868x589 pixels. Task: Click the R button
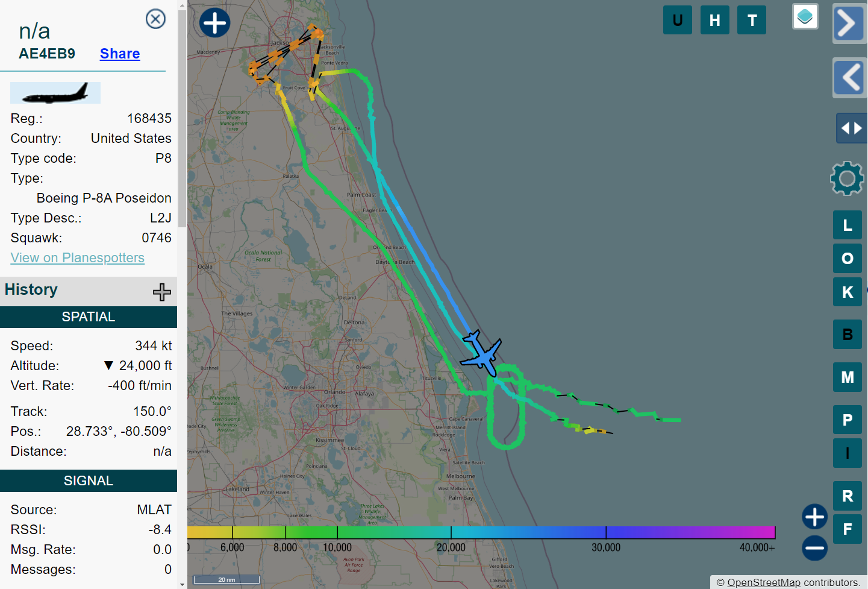[848, 496]
